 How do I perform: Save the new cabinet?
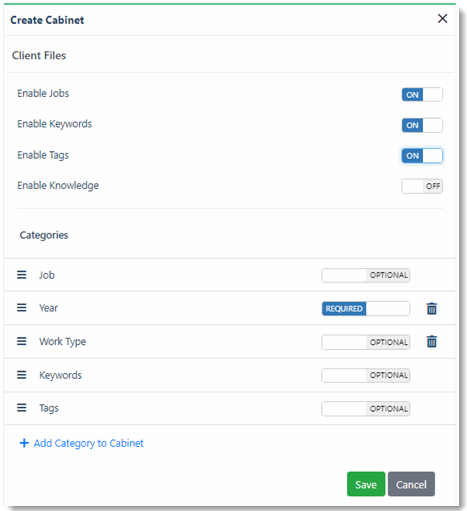(x=366, y=484)
